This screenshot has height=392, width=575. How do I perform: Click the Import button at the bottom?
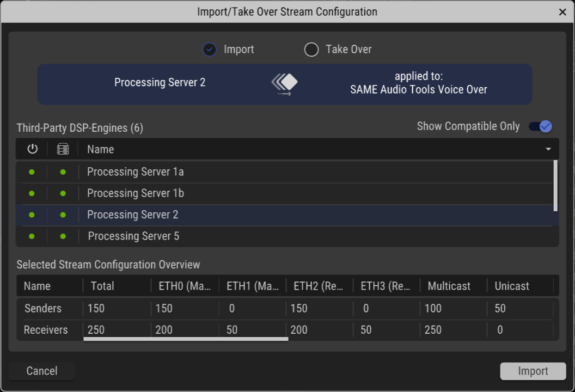coord(533,371)
